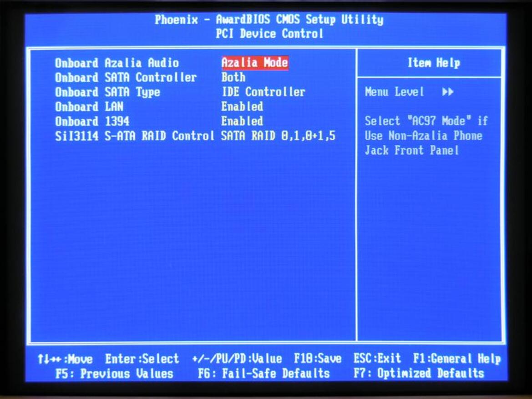Click the +/-/PU/PD:Value hint

pyautogui.click(x=237, y=359)
